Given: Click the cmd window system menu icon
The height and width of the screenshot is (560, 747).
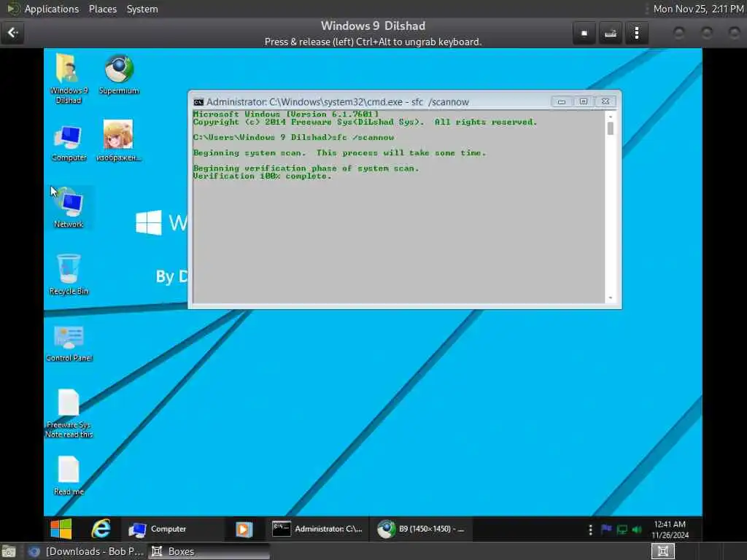Looking at the screenshot, I should [x=198, y=102].
